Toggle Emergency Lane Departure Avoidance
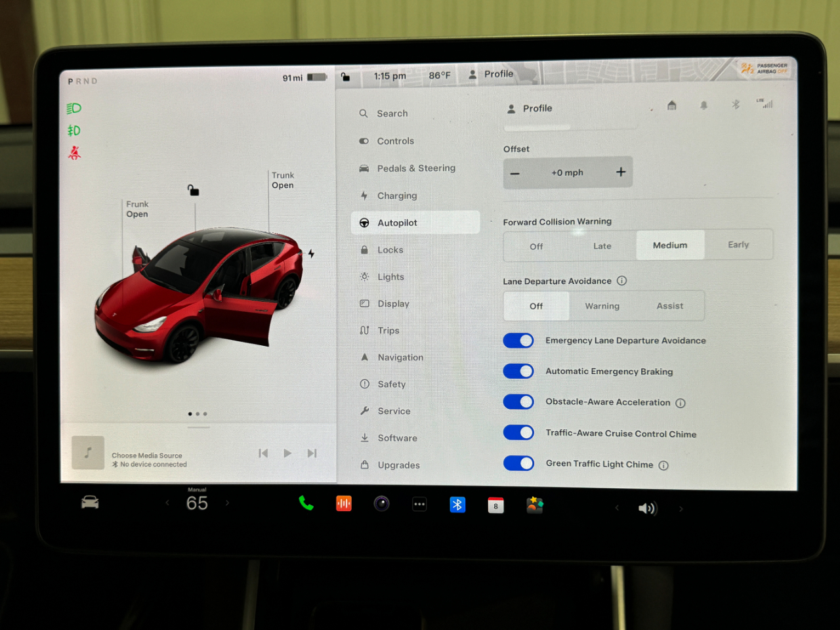840x630 pixels. pos(518,341)
